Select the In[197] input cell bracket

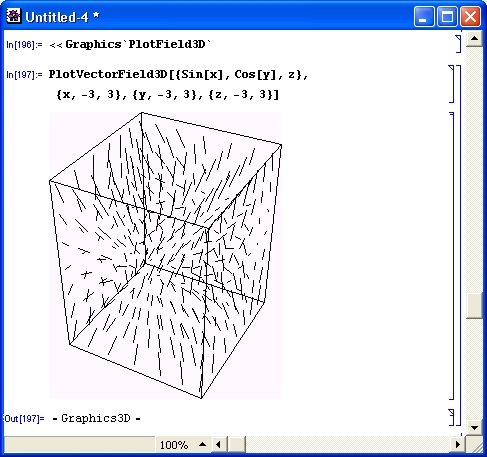click(x=451, y=84)
